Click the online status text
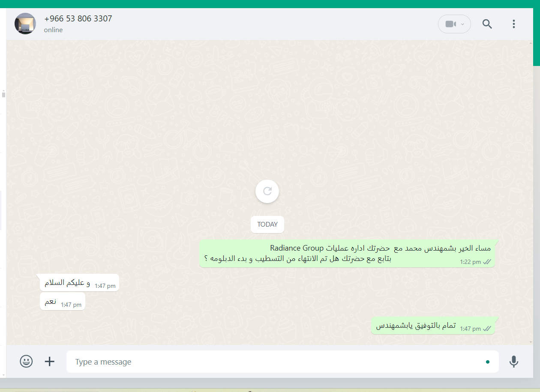540x392 pixels. [x=53, y=30]
